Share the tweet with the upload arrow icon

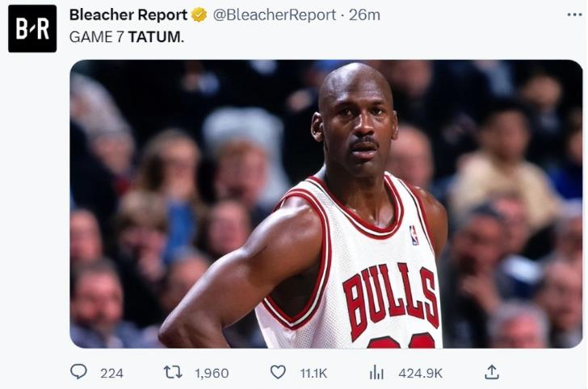[492, 372]
